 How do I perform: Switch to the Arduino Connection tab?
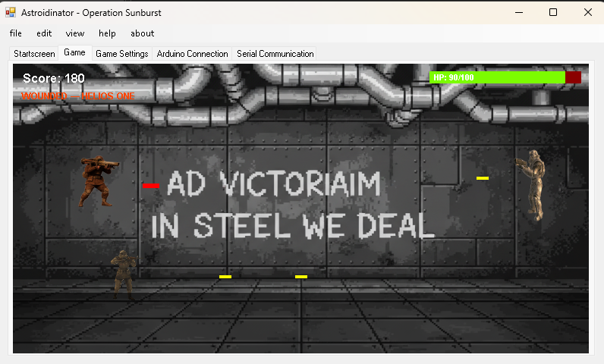coord(192,54)
